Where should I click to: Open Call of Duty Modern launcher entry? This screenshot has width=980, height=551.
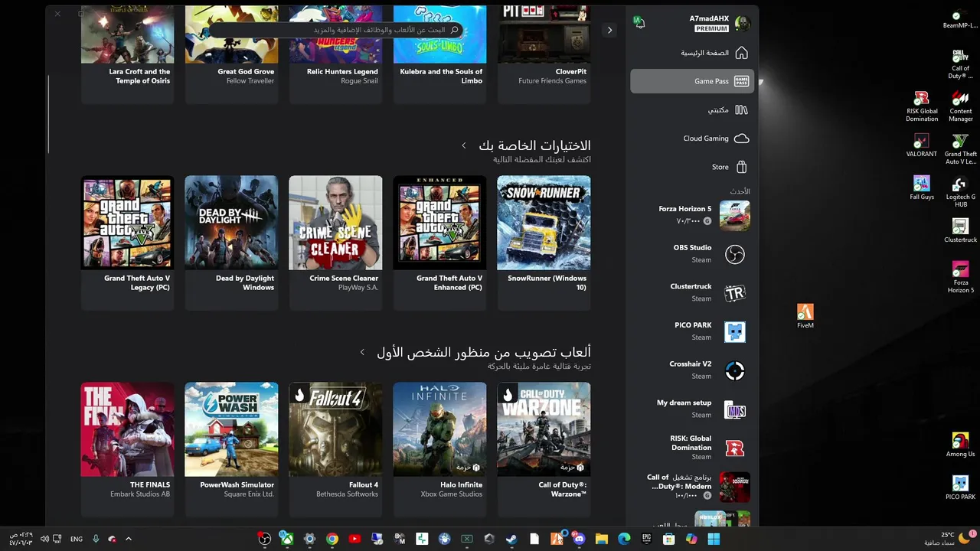(x=692, y=487)
